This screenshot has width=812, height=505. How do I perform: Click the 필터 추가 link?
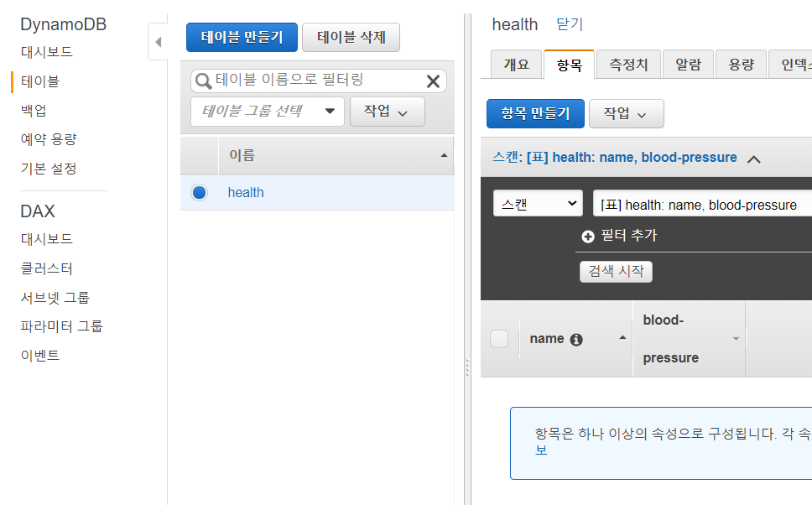[x=628, y=236]
